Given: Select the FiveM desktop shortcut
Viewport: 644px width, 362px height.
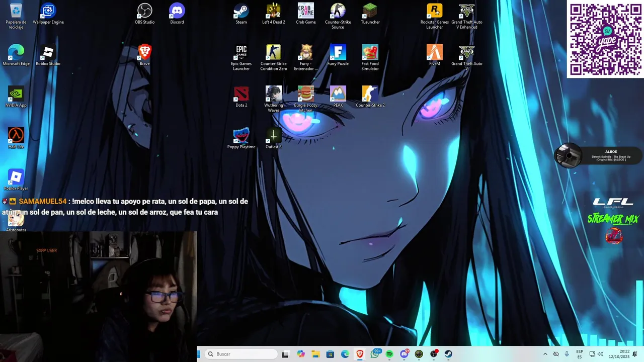Looking at the screenshot, I should click(x=435, y=55).
